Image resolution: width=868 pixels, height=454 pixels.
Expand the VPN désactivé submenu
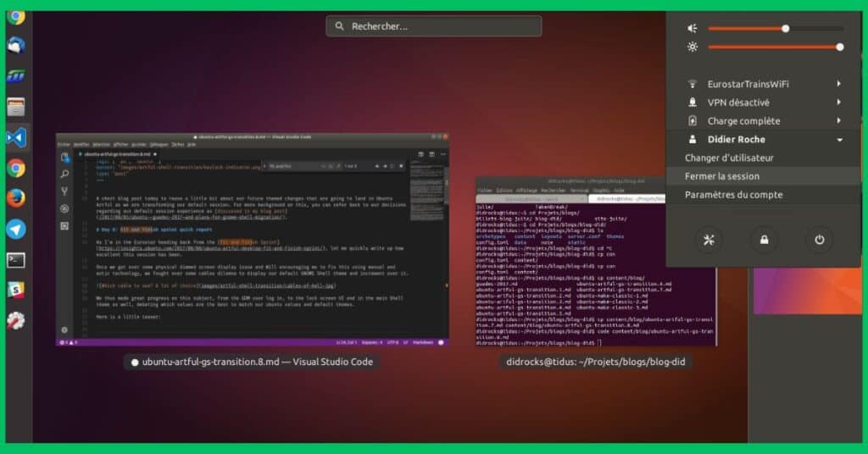click(764, 102)
